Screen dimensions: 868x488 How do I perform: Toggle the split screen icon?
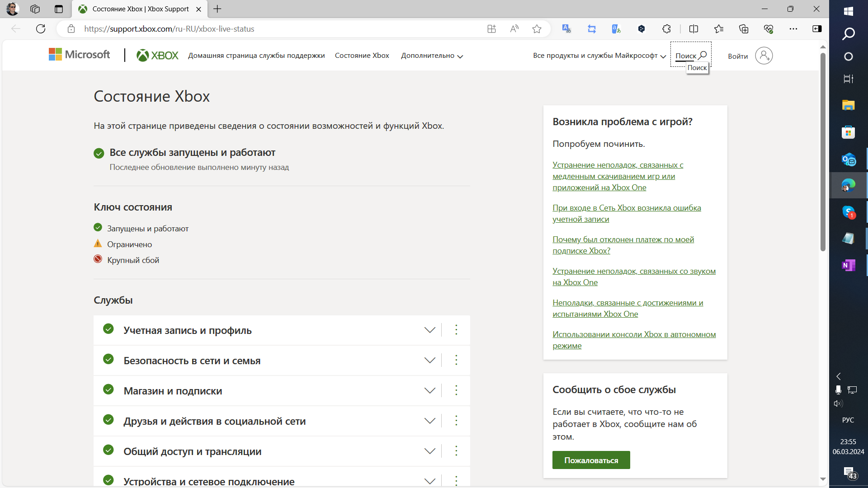[x=693, y=29]
